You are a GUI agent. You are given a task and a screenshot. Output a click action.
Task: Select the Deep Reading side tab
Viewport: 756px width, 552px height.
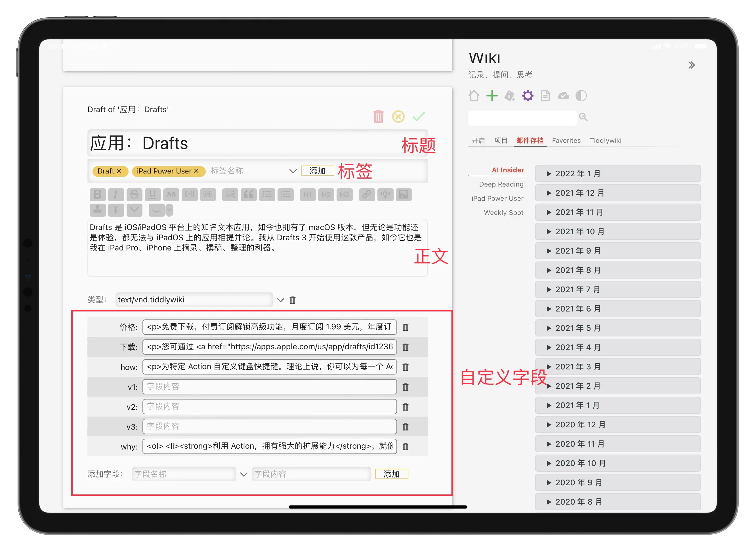click(x=501, y=184)
